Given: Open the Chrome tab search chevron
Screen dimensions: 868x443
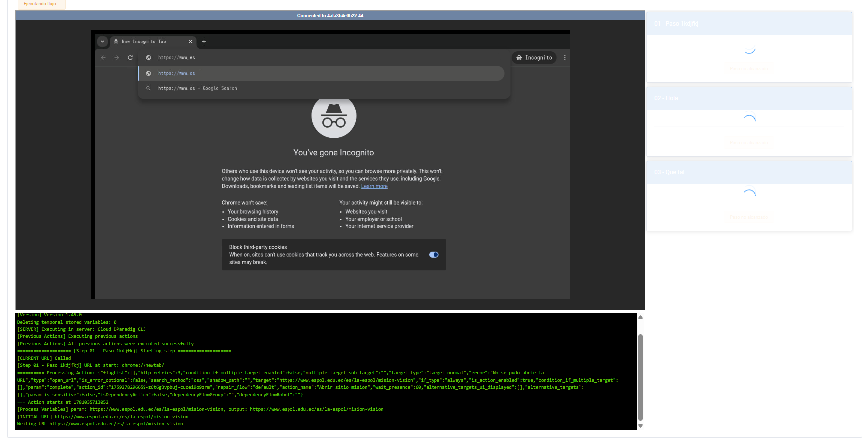Looking at the screenshot, I should (102, 42).
